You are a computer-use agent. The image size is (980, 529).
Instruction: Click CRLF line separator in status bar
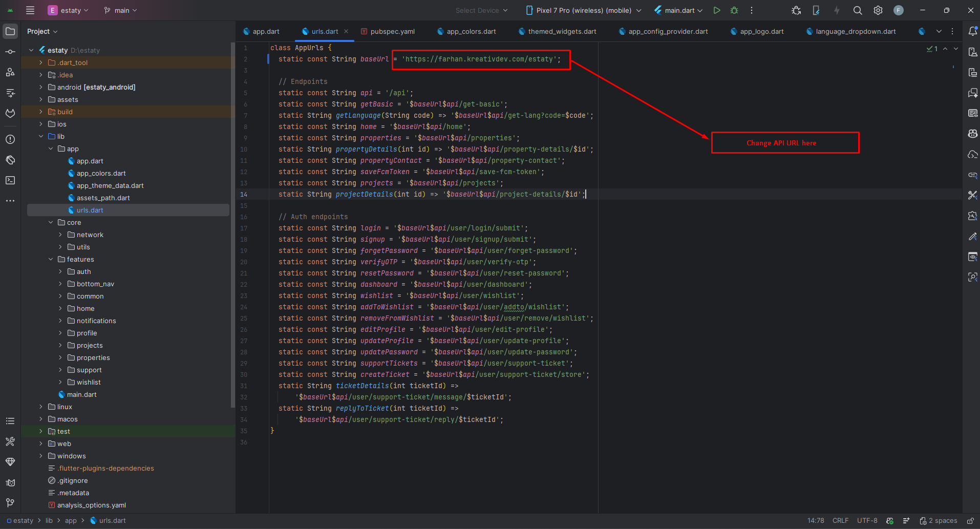point(840,521)
